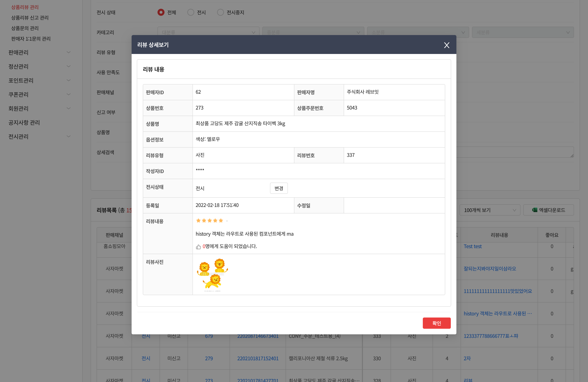588x382 pixels.
Task: Expand the 정산관리 sidebar menu
Action: (x=40, y=66)
